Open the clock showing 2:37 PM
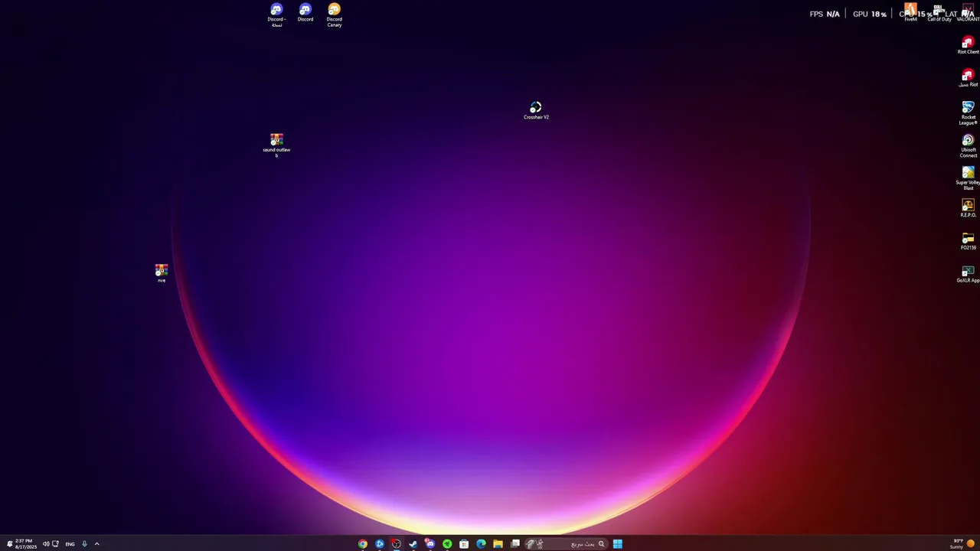The width and height of the screenshot is (980, 551). pyautogui.click(x=25, y=544)
